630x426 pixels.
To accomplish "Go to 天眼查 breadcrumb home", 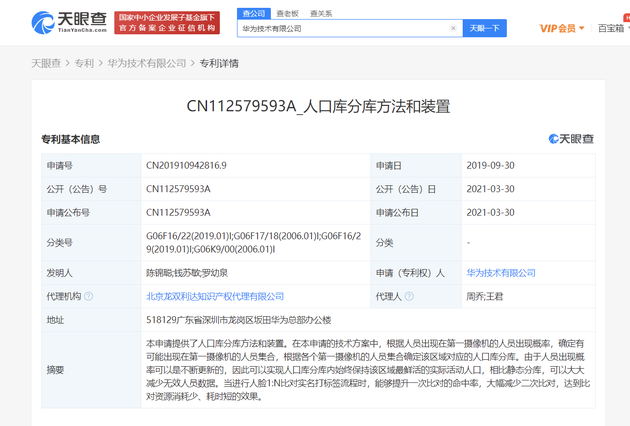I will coord(46,63).
